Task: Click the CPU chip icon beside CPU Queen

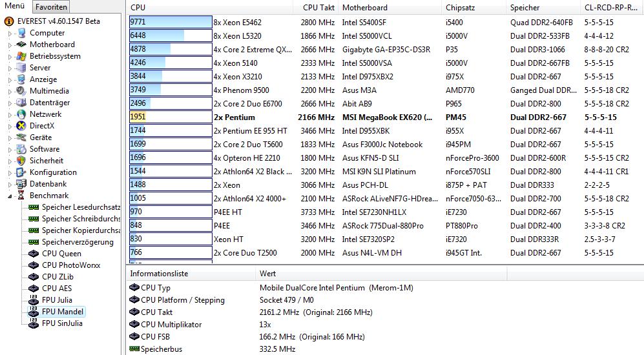Action: 34,254
